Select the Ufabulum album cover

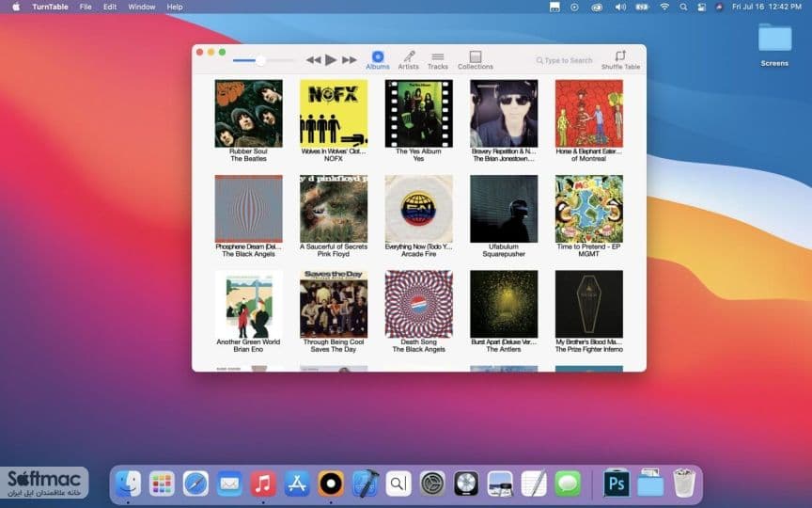coord(504,209)
